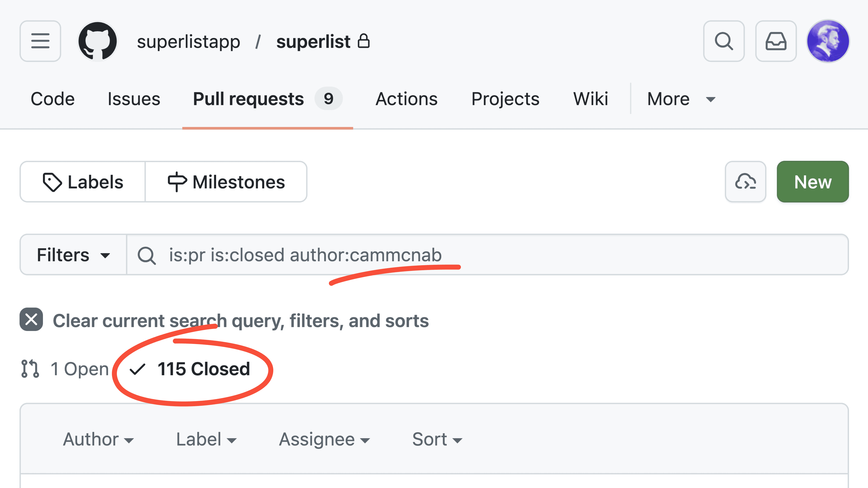Click the user profile avatar
The width and height of the screenshot is (868, 488).
tap(828, 41)
